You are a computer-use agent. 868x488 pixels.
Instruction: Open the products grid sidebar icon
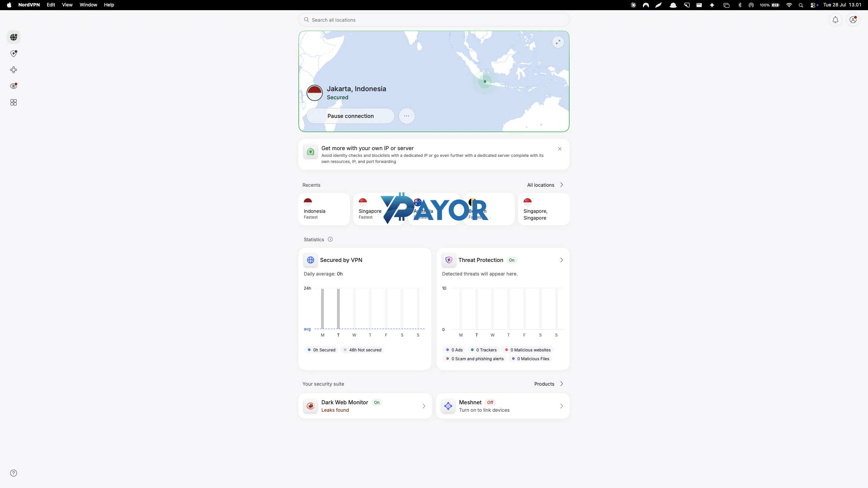click(14, 102)
